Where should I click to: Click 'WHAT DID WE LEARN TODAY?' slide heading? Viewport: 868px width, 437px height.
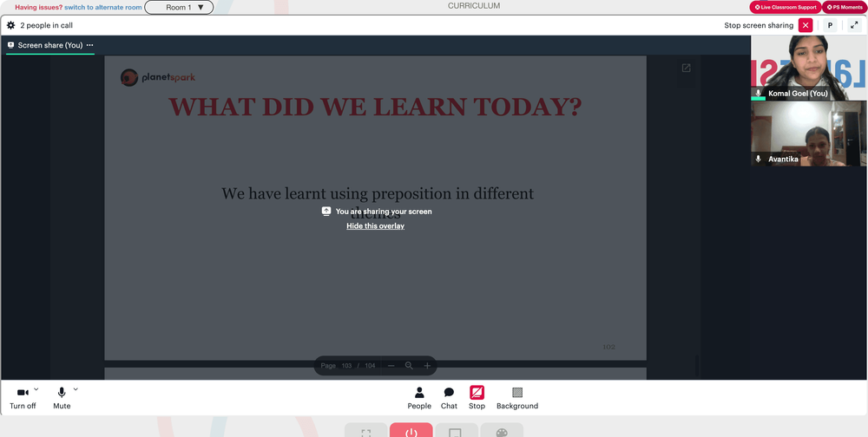[375, 107]
